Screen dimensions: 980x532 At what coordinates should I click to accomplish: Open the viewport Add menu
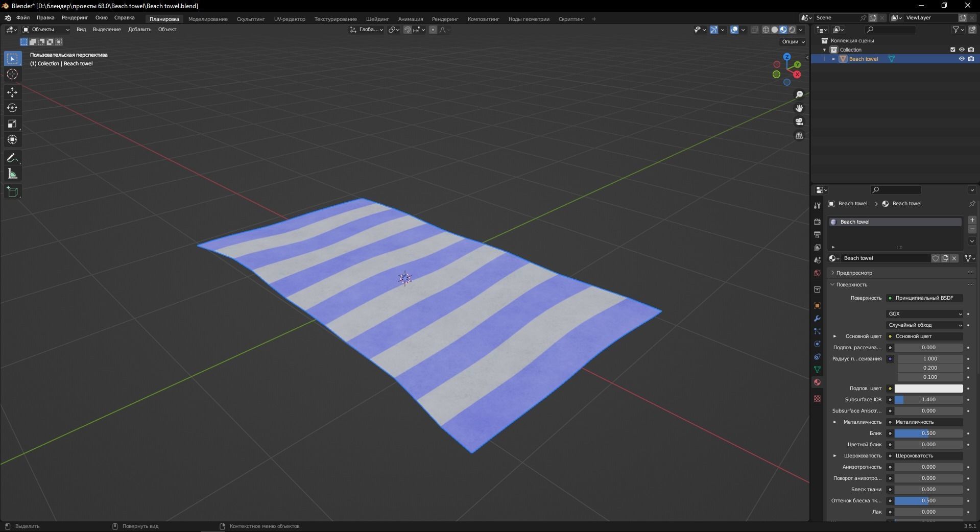[x=139, y=30]
